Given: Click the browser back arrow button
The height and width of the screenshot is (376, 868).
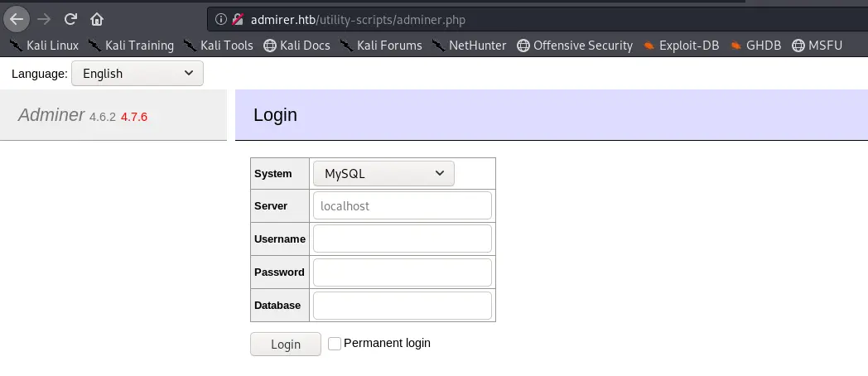Looking at the screenshot, I should tap(17, 19).
